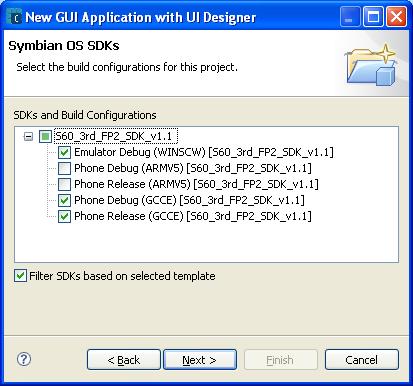
Task: Uncheck Phone Debug (GCCE) configuration
Action: [64, 200]
